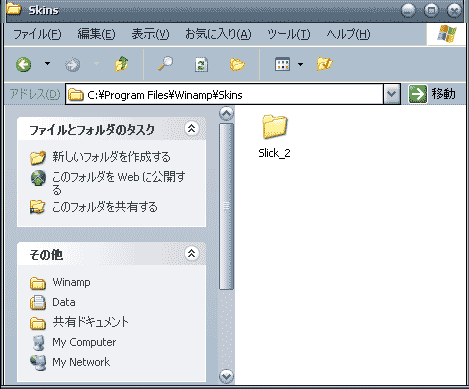Close the Skins window

click(454, 10)
